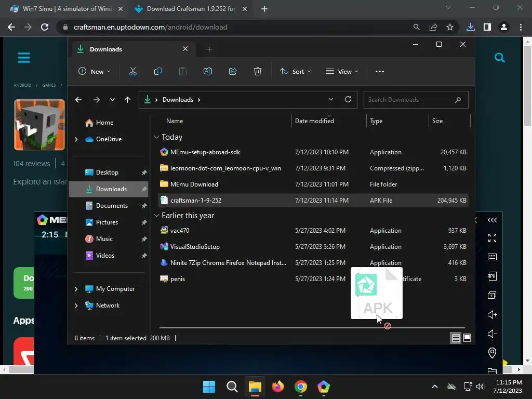
Task: Open Documents in navigation pane
Action: tap(112, 206)
